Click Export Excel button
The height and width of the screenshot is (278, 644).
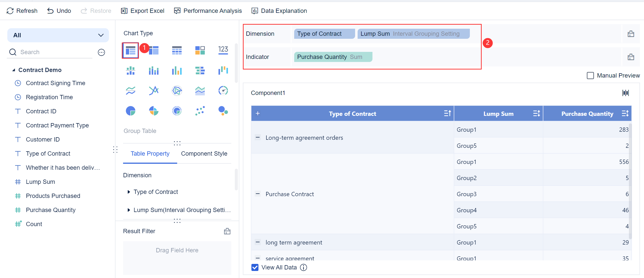point(142,11)
